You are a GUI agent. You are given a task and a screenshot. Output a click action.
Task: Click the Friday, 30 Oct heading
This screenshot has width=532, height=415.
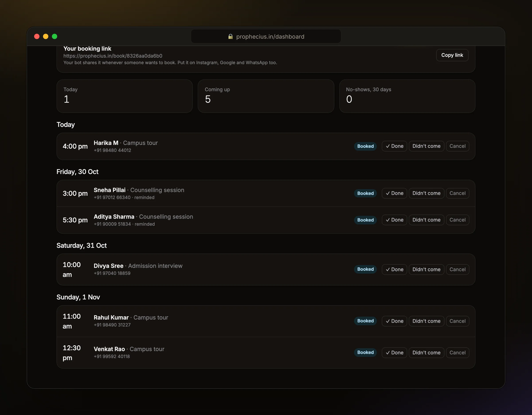77,172
